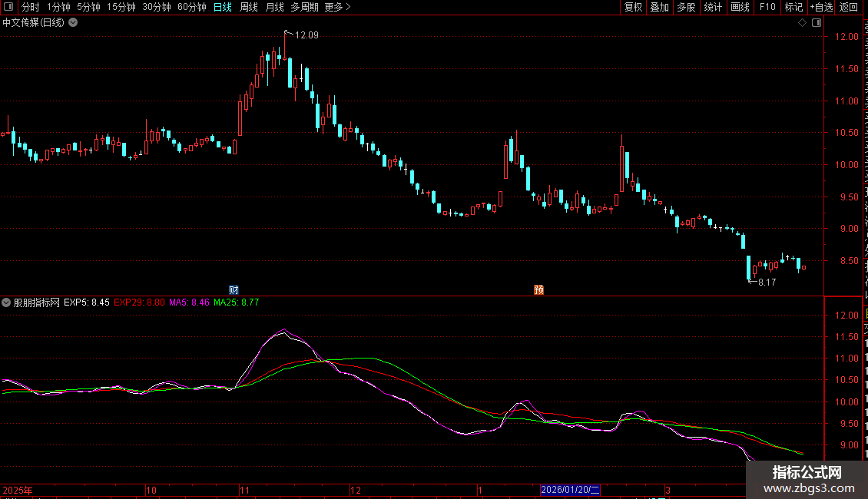Add stock via +自选 button
868x499 pixels.
click(820, 7)
